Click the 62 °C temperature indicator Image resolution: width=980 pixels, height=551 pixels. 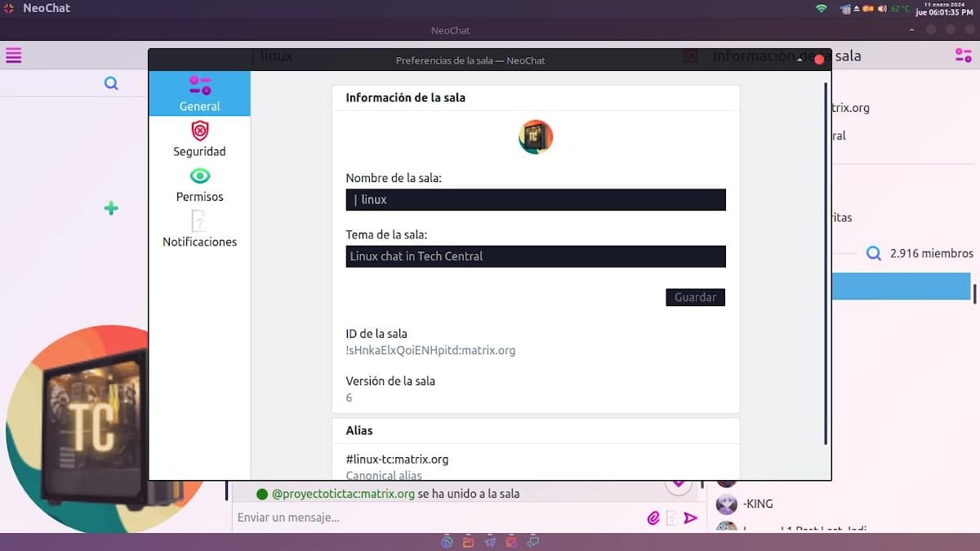pyautogui.click(x=900, y=8)
